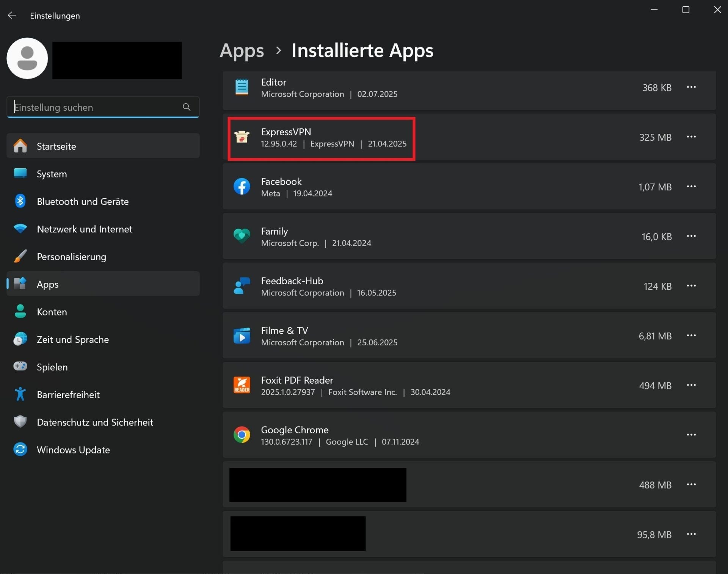
Task: Click the Konten person icon
Action: click(x=20, y=311)
